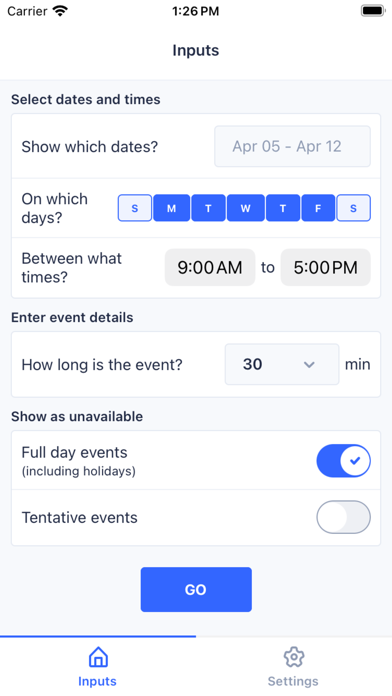This screenshot has height=696, width=392.
Task: Open the Apr 05 - Apr 12 date field
Action: 293,146
